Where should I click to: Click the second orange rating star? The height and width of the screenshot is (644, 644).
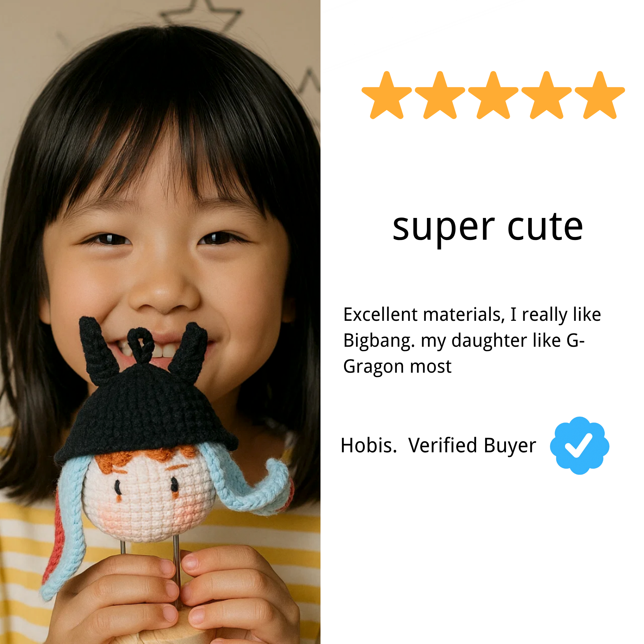pyautogui.click(x=440, y=96)
